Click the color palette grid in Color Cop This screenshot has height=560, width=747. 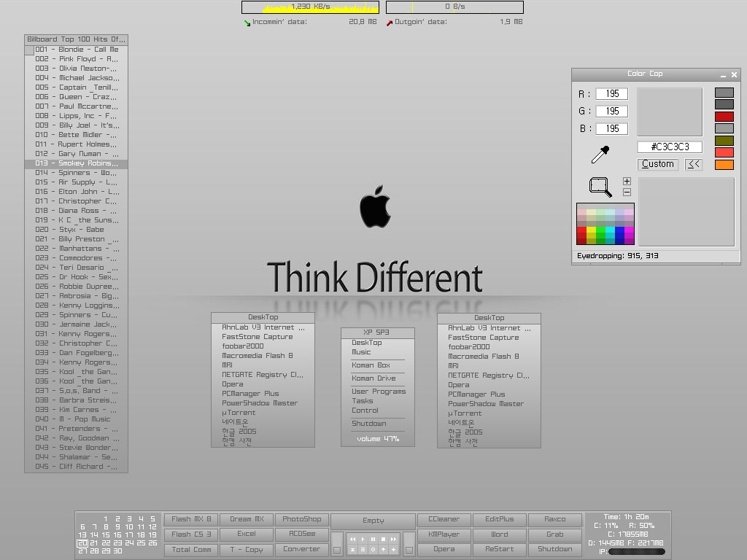[605, 224]
